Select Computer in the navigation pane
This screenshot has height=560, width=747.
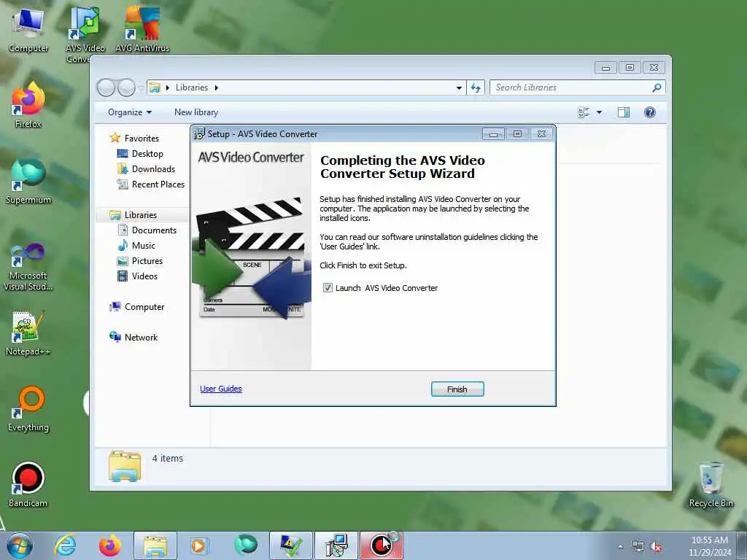(x=144, y=307)
